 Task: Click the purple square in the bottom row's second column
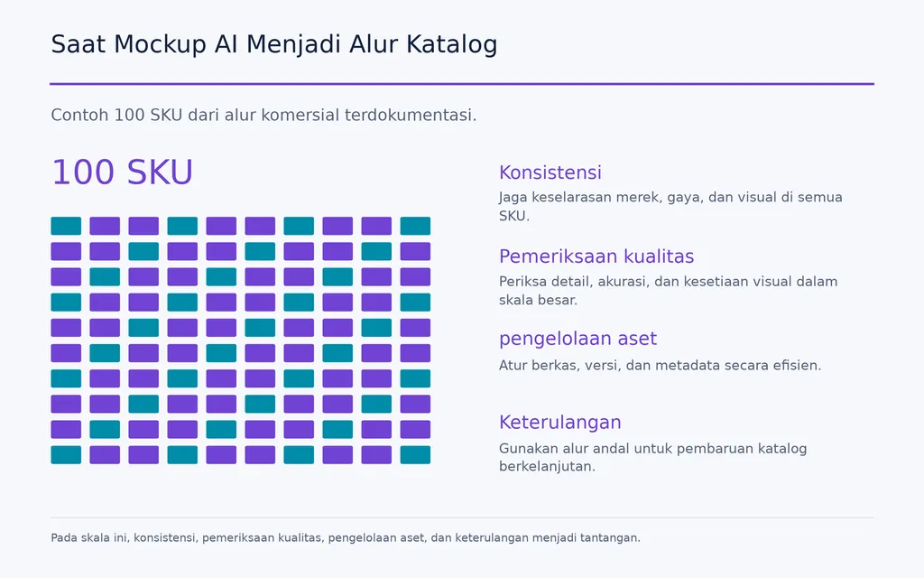(105, 455)
